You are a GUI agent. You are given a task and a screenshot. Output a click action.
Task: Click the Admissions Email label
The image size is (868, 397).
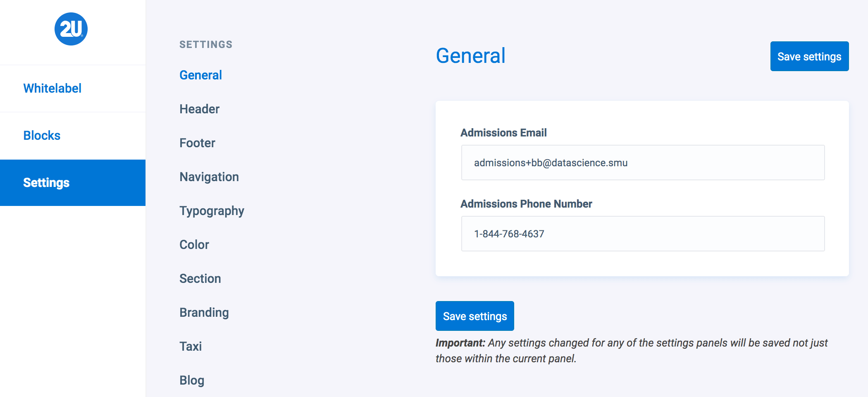[x=503, y=133]
